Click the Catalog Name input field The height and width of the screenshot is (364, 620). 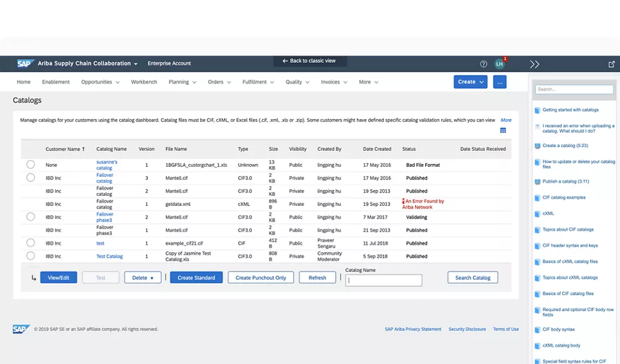click(x=384, y=281)
